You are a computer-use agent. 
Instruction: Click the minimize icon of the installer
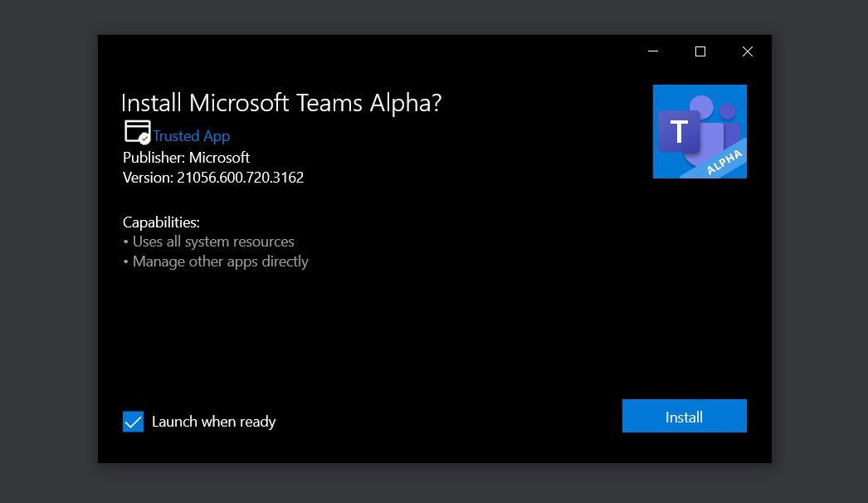pos(653,51)
